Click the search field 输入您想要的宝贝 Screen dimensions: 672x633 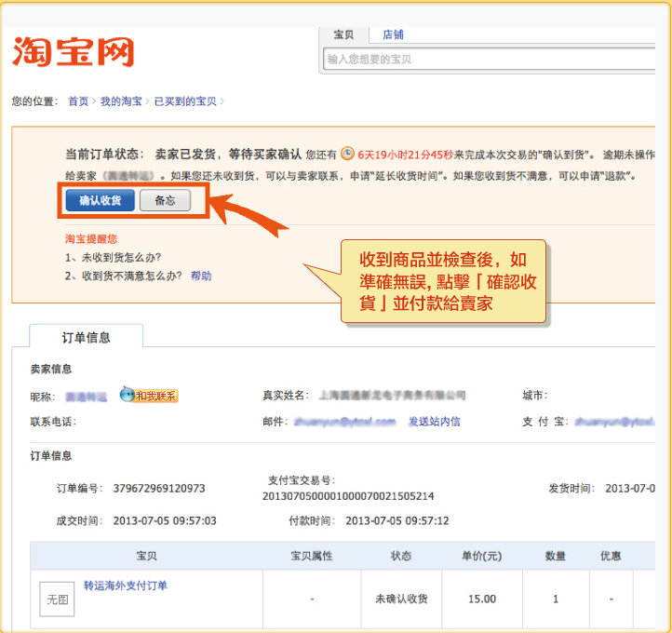click(489, 59)
